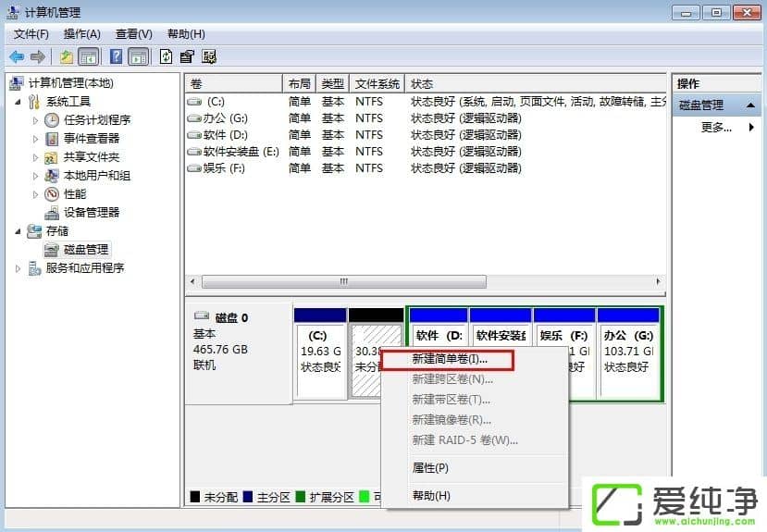Click the Refresh icon in the toolbar
The image size is (767, 532).
(166, 56)
